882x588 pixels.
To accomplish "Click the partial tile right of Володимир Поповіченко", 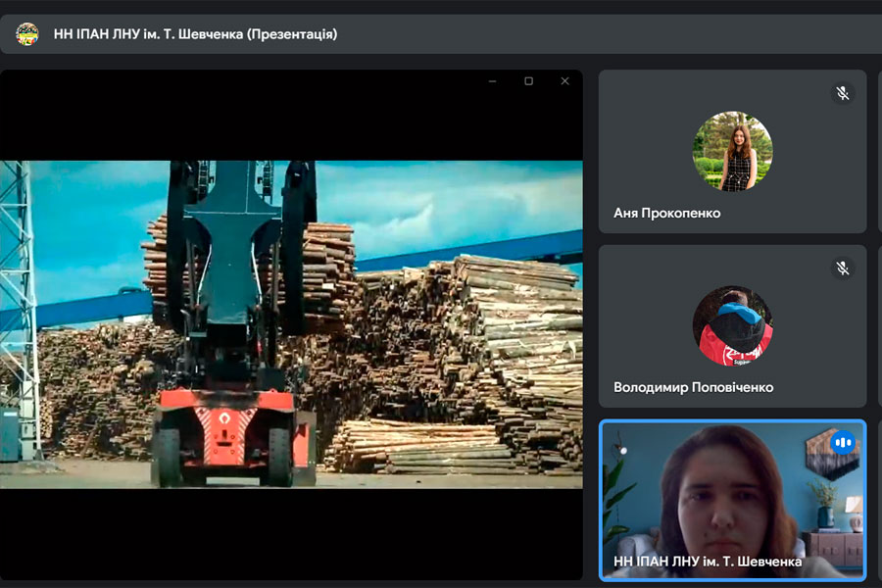I will click(x=879, y=325).
